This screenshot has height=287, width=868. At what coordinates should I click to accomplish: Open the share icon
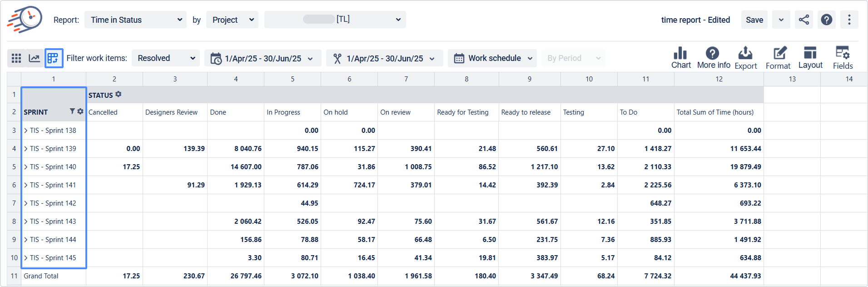804,20
